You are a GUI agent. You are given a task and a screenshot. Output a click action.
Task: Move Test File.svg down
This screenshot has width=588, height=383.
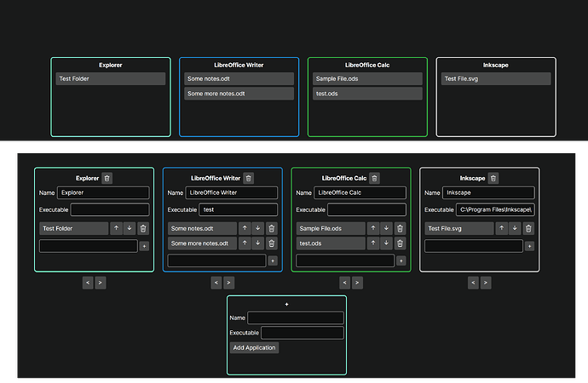(x=515, y=228)
